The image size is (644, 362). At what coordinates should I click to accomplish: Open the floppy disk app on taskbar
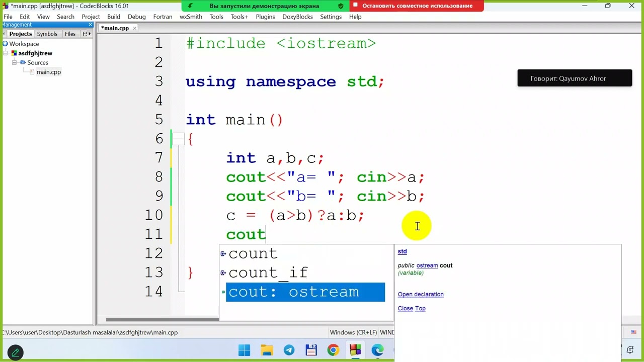311,350
